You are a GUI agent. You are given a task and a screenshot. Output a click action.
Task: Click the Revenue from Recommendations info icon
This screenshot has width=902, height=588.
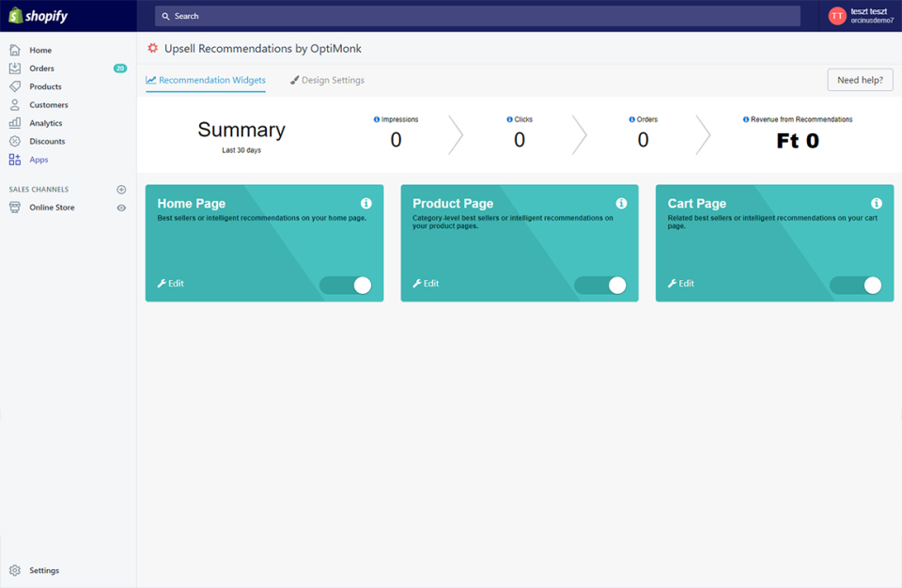[746, 119]
